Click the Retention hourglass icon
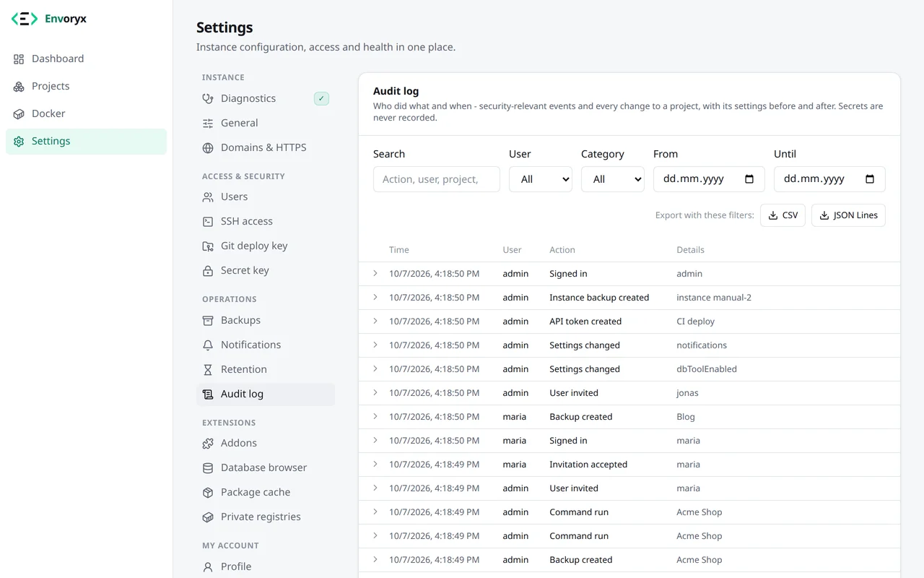 [208, 369]
